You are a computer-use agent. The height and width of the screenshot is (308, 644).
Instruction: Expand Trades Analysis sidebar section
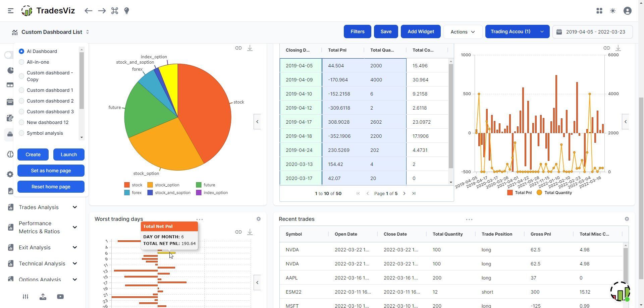[75, 207]
